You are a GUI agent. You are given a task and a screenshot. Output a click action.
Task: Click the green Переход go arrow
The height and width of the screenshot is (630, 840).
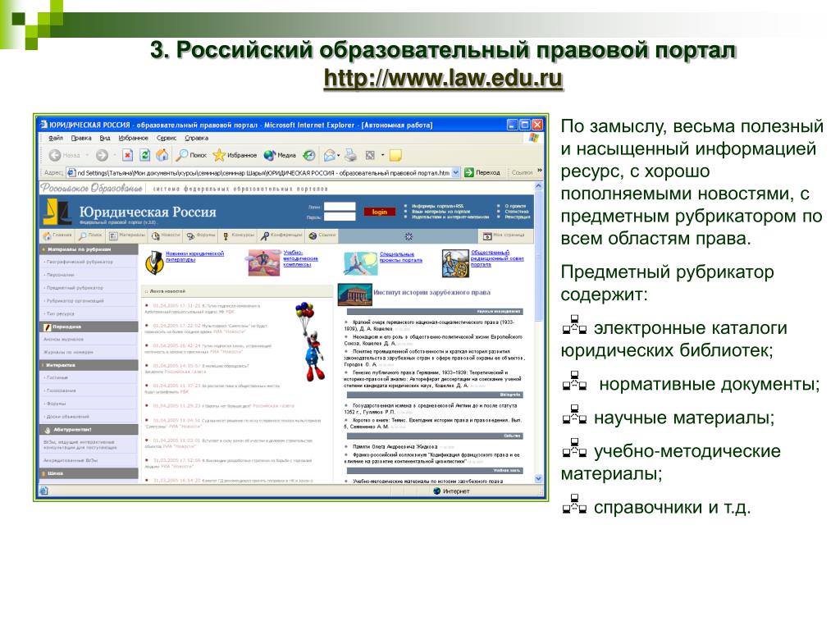click(469, 172)
